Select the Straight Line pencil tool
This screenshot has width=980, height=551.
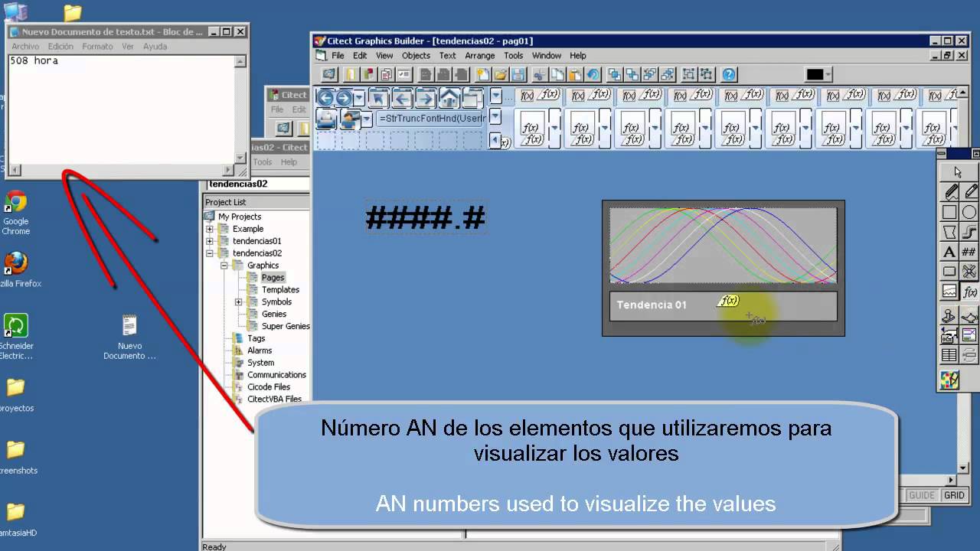point(969,191)
